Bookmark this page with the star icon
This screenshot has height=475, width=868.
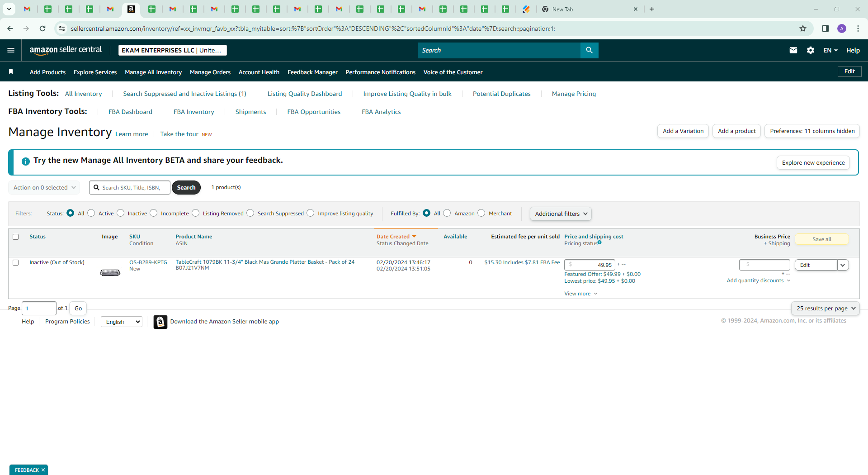pos(803,28)
